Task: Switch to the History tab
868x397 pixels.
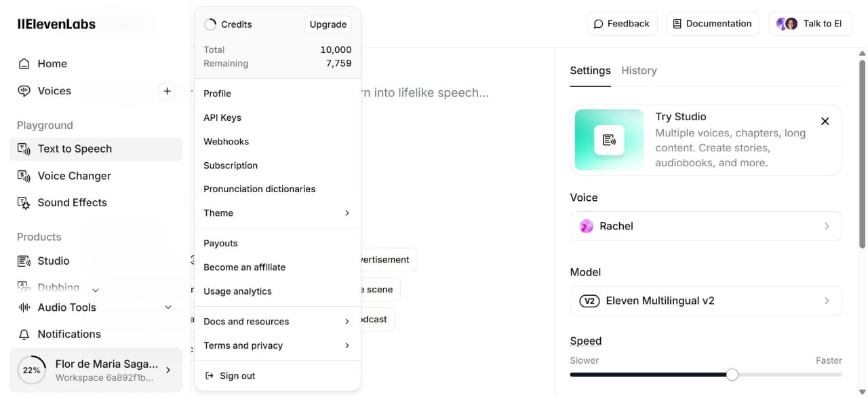Action: click(x=639, y=71)
